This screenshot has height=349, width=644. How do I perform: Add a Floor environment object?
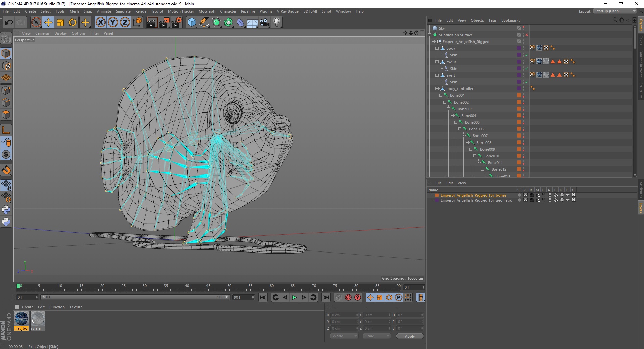[x=252, y=23]
